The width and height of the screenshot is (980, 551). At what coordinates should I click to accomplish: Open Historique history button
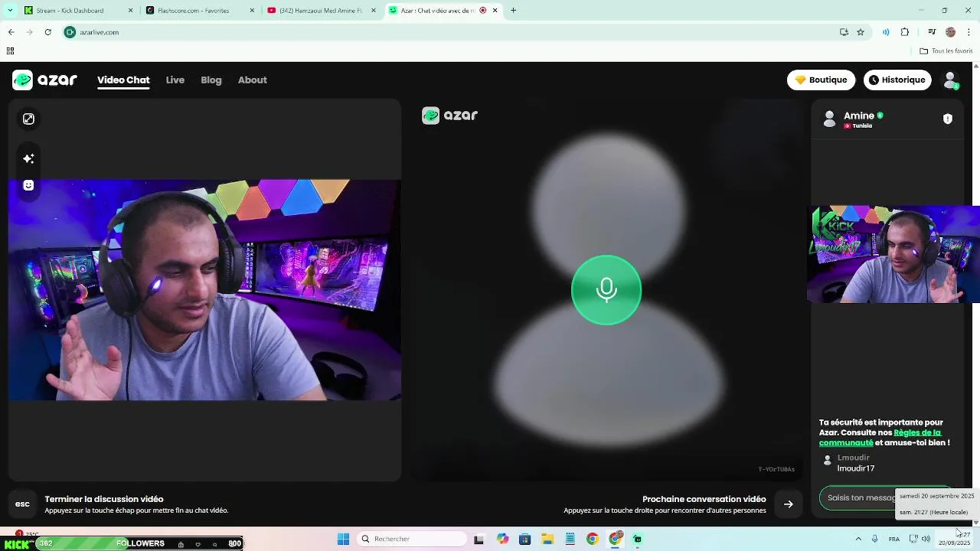coord(897,80)
